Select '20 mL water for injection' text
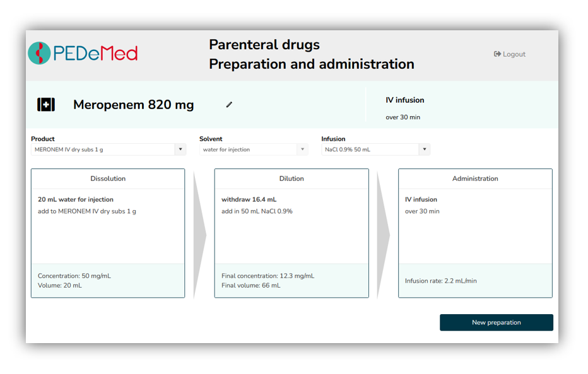Image resolution: width=588 pixels, height=374 pixels. [x=75, y=199]
